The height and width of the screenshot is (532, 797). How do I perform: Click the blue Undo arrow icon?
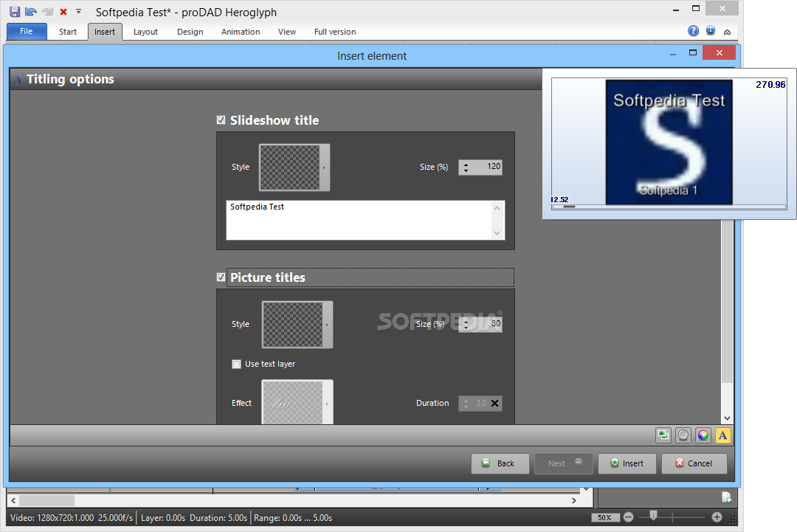point(31,11)
